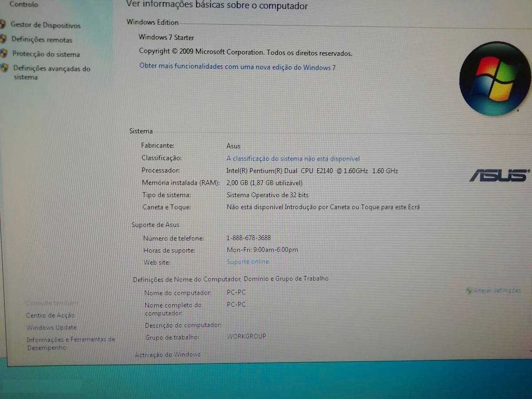
Task: Open Protecção do sistema link
Action: click(46, 54)
